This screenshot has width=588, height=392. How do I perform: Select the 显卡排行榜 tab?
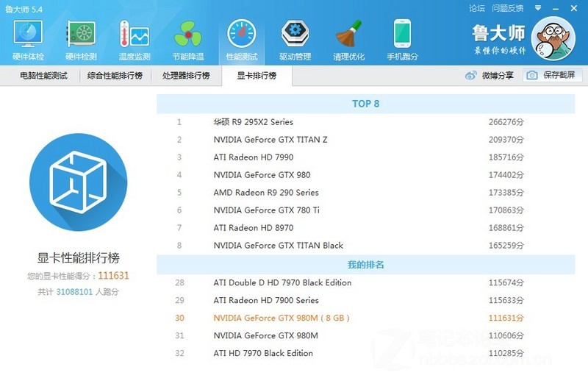(x=257, y=76)
